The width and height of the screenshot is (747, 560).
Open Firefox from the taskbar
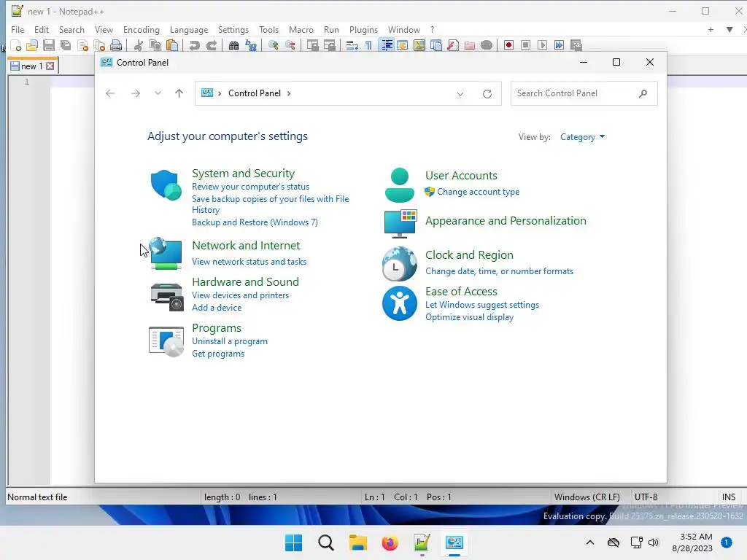390,542
